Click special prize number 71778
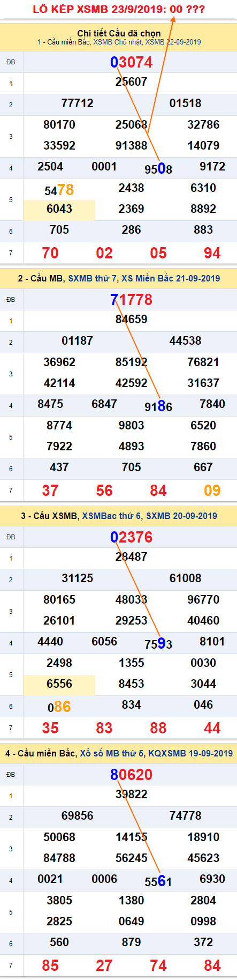237x980 pixels. (x=132, y=300)
